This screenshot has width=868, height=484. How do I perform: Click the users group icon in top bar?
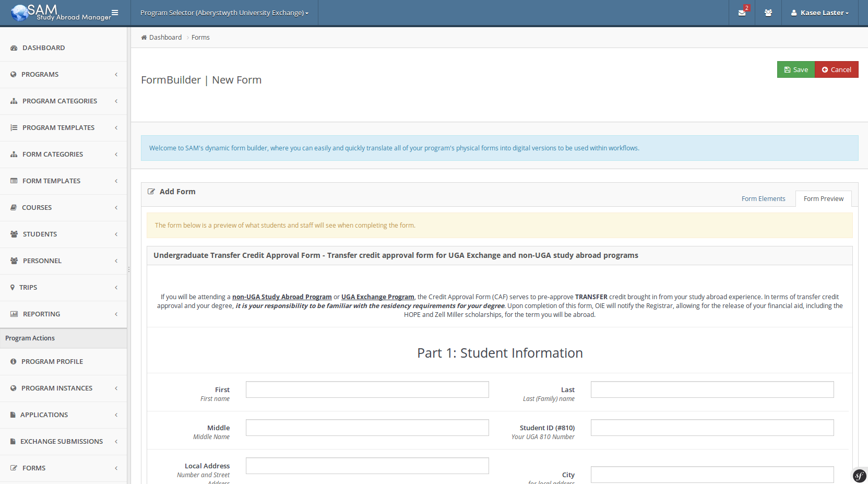[768, 13]
